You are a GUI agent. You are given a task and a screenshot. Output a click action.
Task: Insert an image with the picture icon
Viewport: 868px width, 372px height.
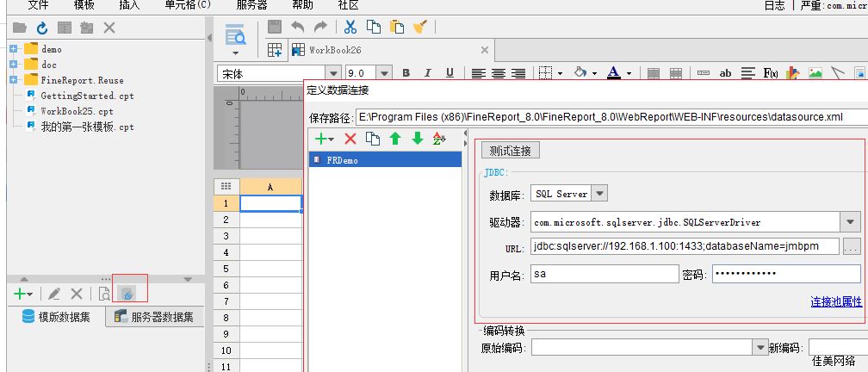tap(815, 73)
